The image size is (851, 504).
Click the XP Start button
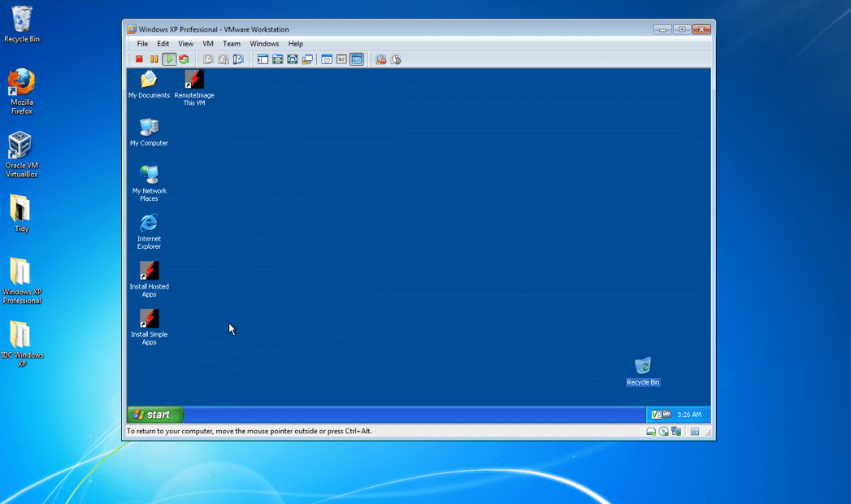[x=155, y=415]
